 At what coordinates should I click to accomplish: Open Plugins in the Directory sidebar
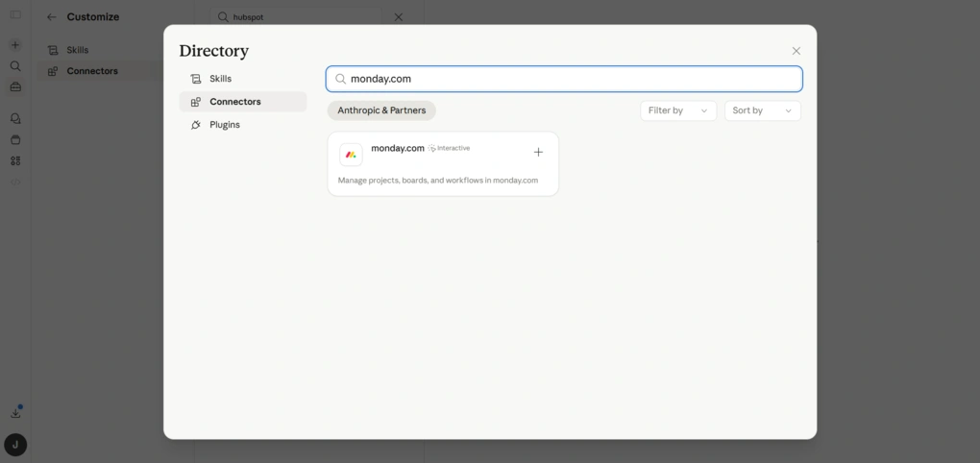[x=242, y=125]
